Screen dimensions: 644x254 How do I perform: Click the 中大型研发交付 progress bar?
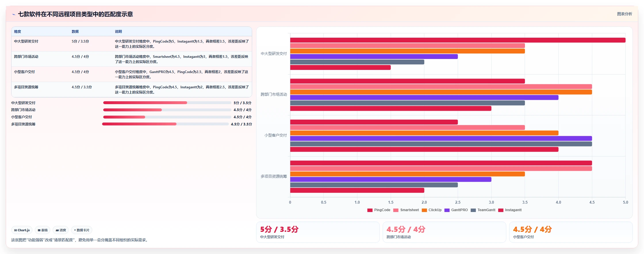pyautogui.click(x=167, y=103)
